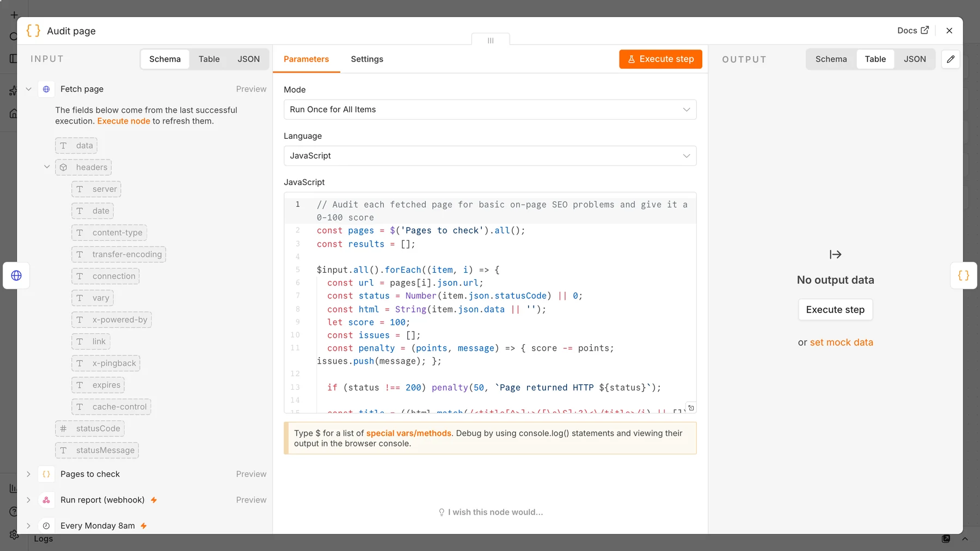Collapse the Fetch page section
The image size is (980, 551).
(x=29, y=89)
